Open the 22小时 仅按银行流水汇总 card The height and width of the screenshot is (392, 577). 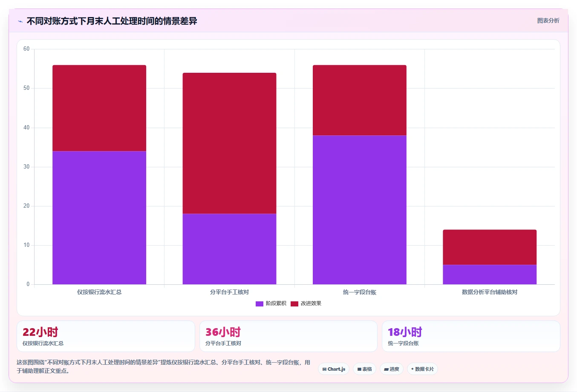(106, 336)
